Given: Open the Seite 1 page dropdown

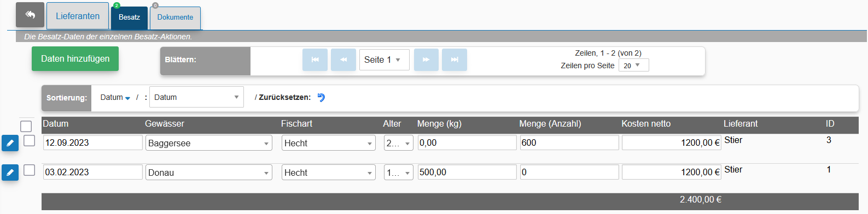Looking at the screenshot, I should [x=385, y=60].
